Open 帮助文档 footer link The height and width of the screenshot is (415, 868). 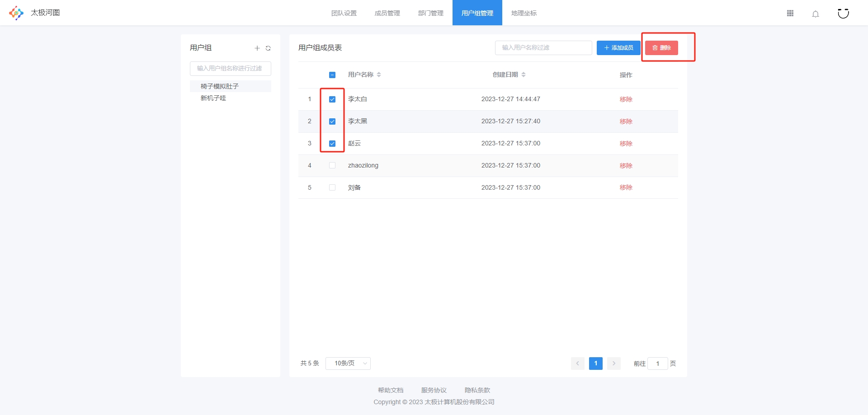[391, 390]
